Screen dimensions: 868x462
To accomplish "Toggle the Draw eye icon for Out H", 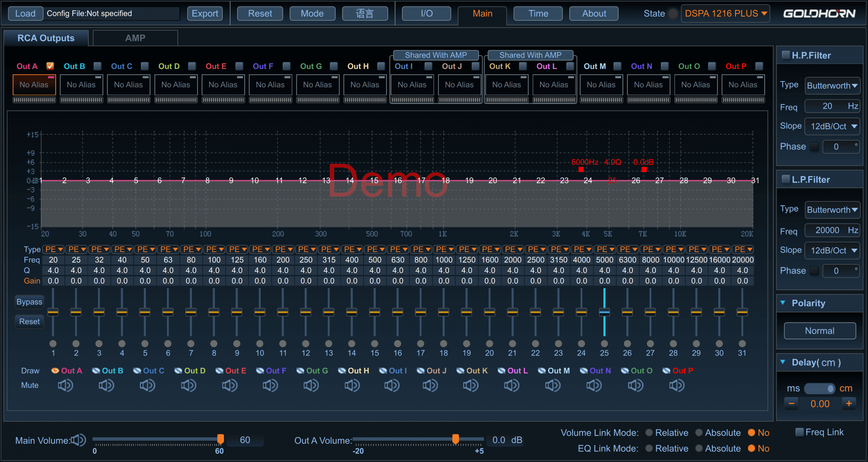I will click(x=342, y=370).
